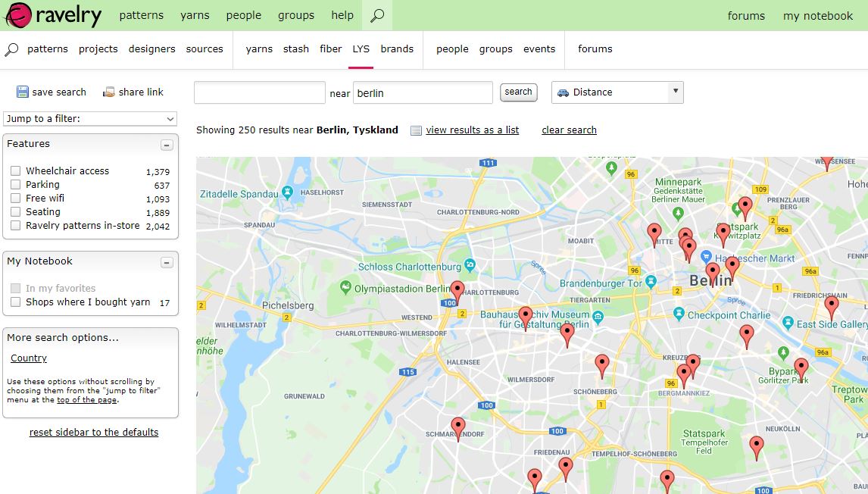Select the map pin at Charlottenburg
868x494 pixels.
pyautogui.click(x=457, y=290)
